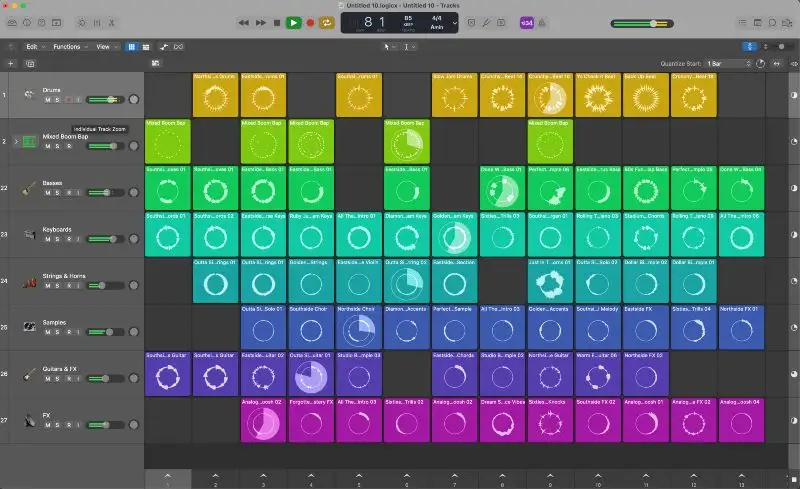Solo the Keyboards track
Viewport: 800px width, 489px height.
pyautogui.click(x=57, y=238)
